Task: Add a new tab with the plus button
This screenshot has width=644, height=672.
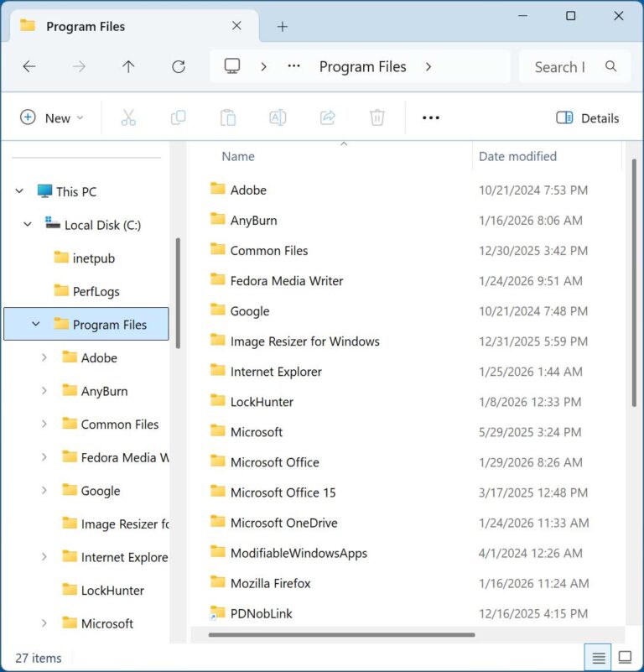Action: tap(282, 27)
